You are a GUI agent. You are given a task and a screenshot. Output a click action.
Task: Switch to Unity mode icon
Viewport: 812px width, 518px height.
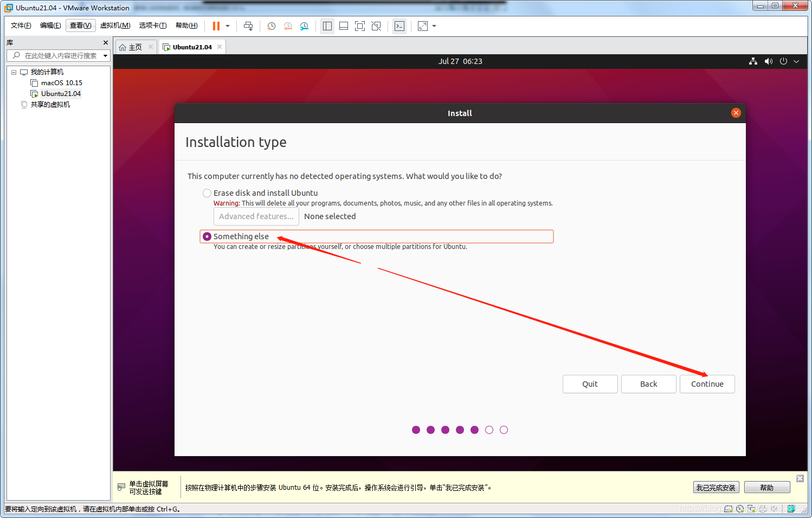tap(376, 26)
